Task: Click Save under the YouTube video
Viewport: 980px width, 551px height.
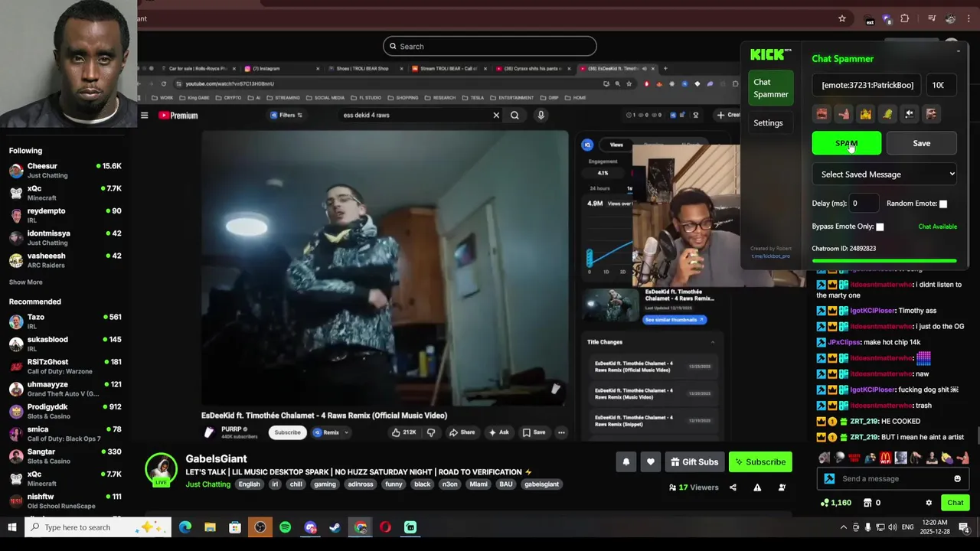Action: coord(534,432)
